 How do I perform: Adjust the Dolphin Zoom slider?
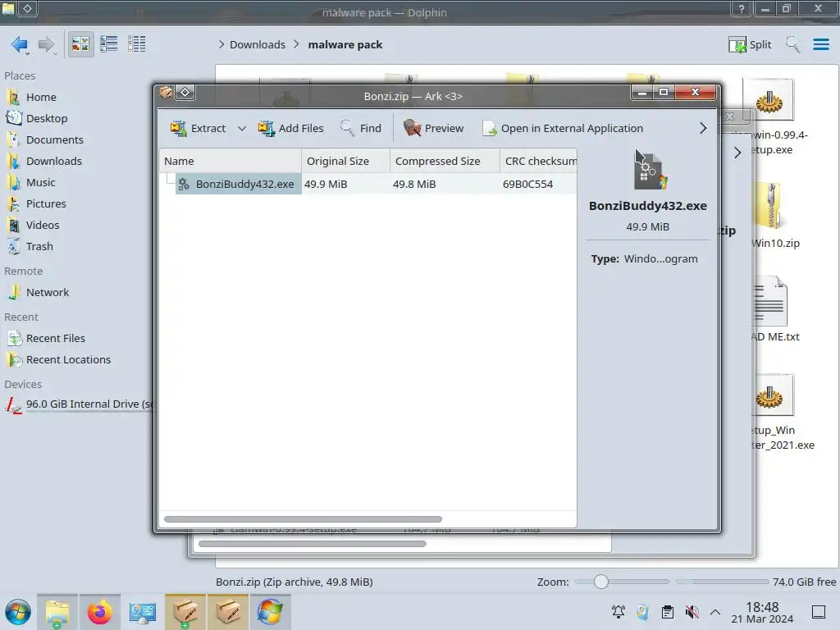tap(601, 582)
